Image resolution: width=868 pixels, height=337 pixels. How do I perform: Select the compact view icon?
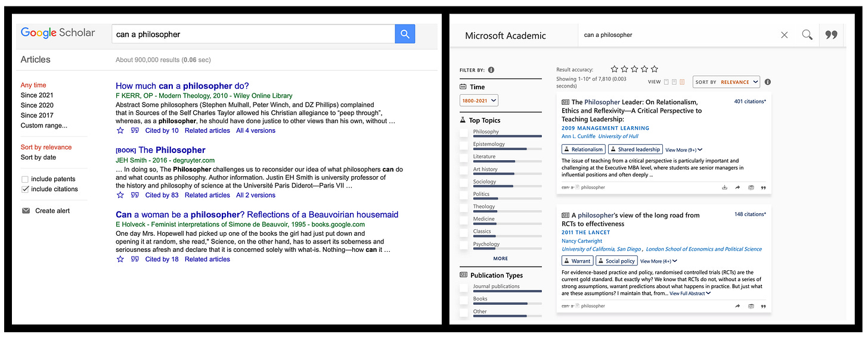coord(666,82)
